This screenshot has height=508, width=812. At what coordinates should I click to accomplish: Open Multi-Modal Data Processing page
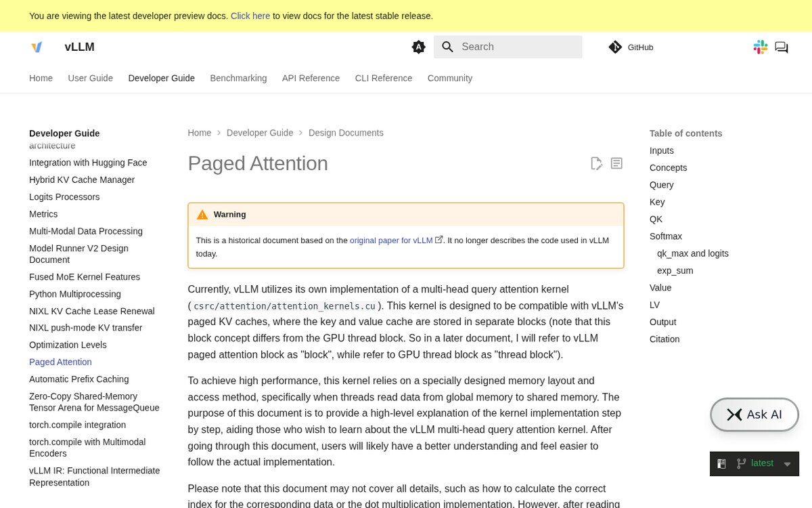[x=86, y=231]
